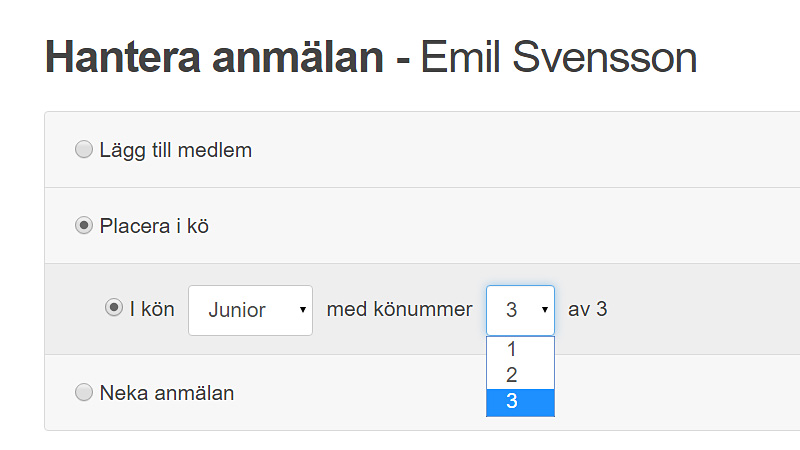Click the arrow of the könummer dropdown
This screenshot has width=800, height=450.
[545, 310]
